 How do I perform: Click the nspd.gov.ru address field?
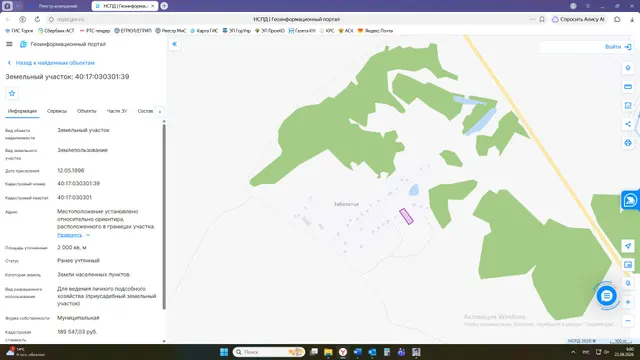pos(70,19)
